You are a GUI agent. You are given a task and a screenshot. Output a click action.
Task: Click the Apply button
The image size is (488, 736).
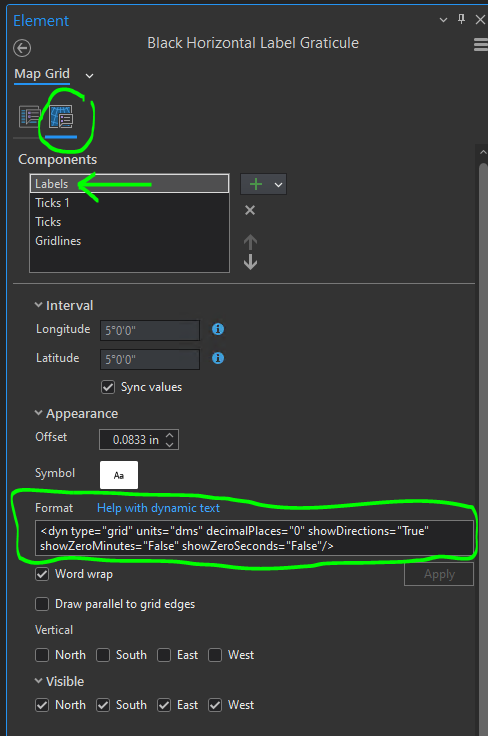(x=439, y=574)
